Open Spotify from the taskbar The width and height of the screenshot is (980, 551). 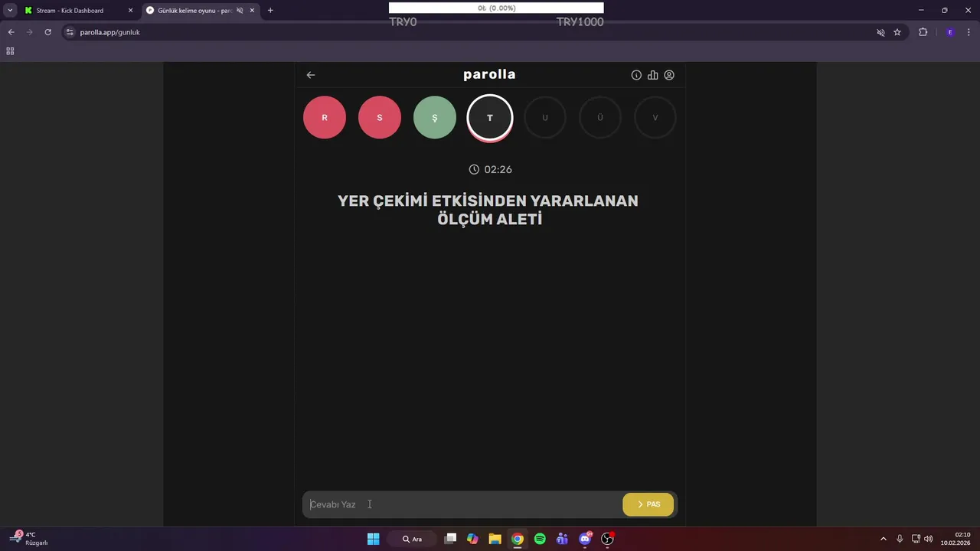click(540, 539)
